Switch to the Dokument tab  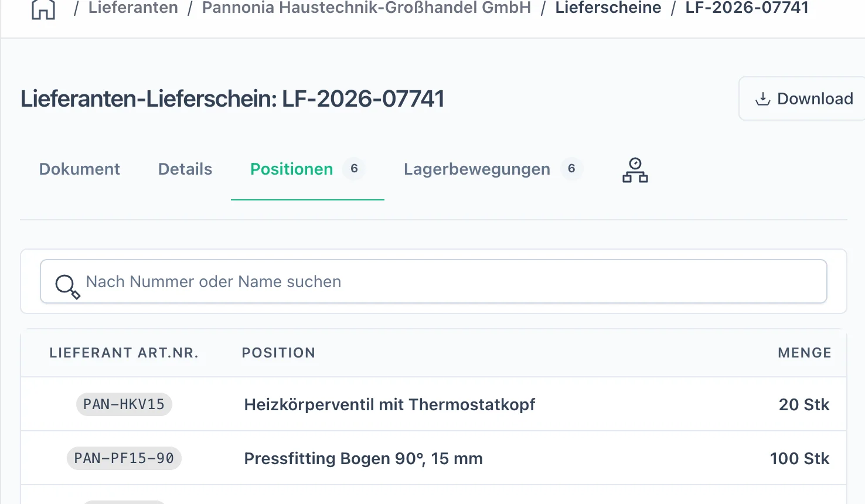pos(80,169)
